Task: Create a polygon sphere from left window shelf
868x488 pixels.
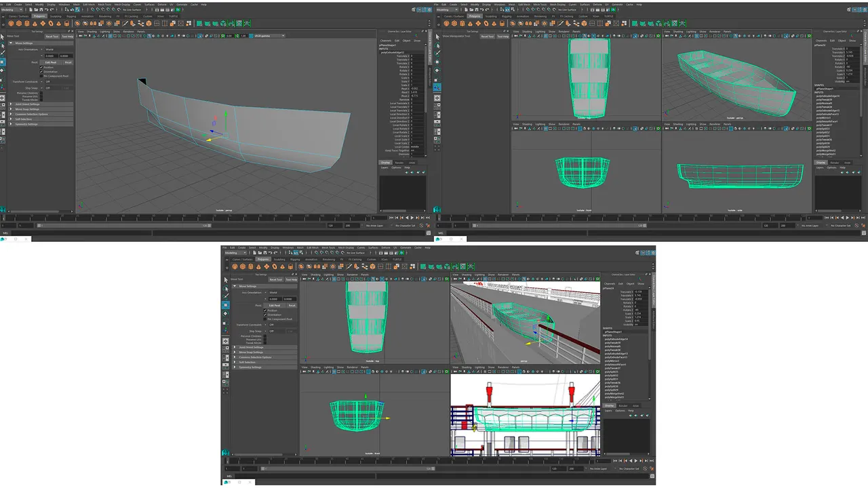Action: coord(11,23)
